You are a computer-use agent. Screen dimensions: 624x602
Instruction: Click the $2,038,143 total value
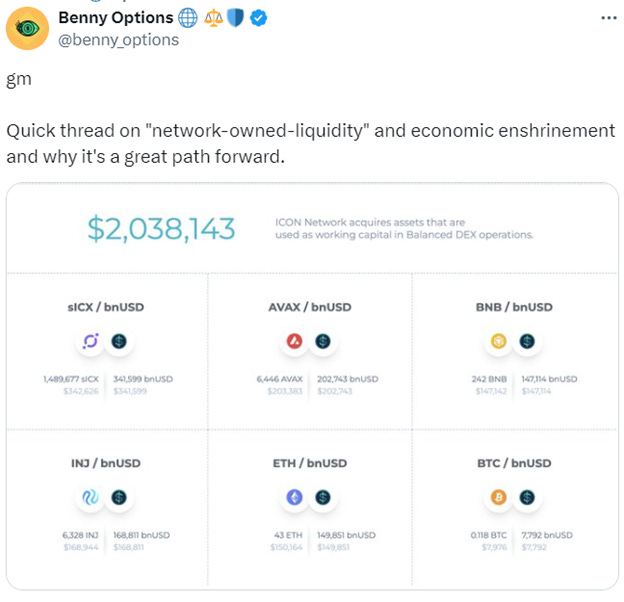(161, 229)
